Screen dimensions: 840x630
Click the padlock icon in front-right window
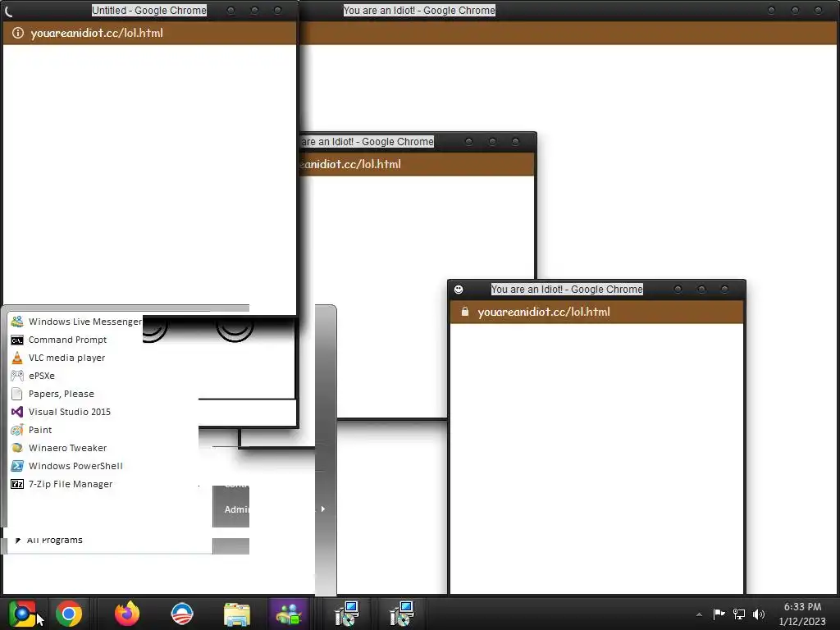click(x=464, y=312)
